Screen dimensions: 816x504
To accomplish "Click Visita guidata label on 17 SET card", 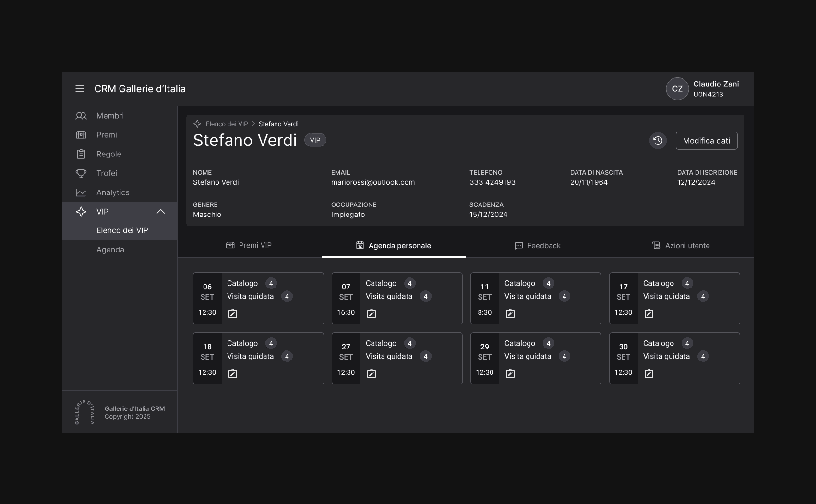I will click(x=666, y=296).
